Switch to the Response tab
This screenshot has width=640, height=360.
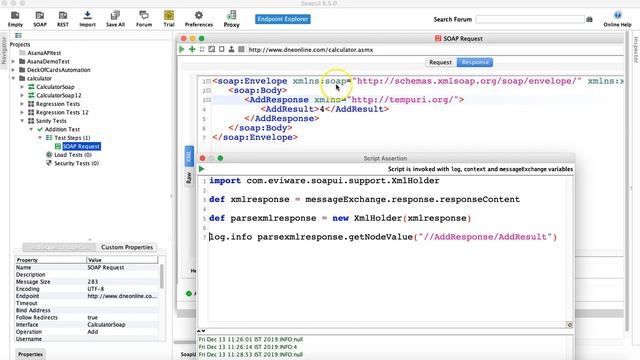(x=475, y=62)
